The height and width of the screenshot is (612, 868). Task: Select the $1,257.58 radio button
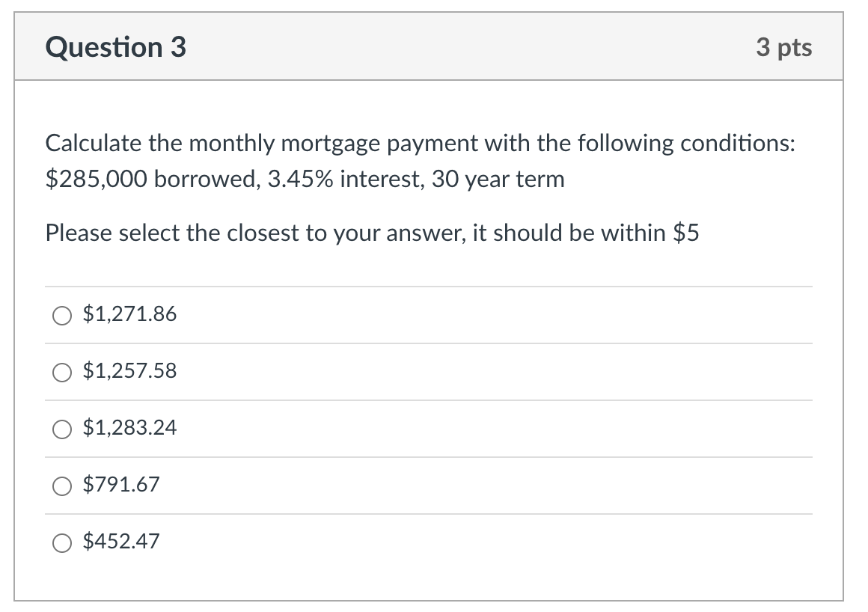coord(61,373)
